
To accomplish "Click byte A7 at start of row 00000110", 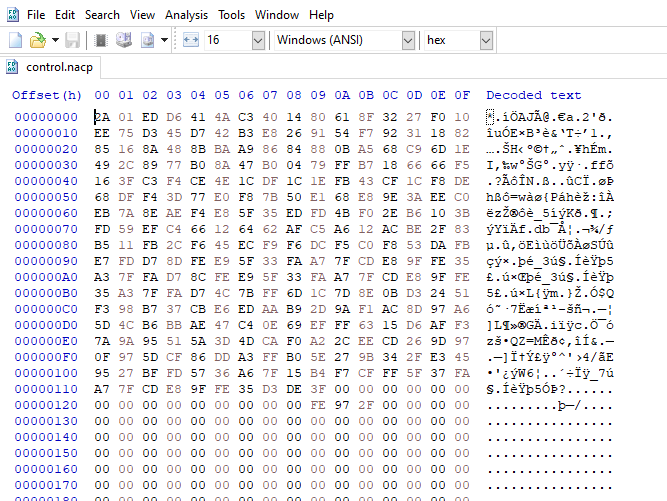I will 102,389.
